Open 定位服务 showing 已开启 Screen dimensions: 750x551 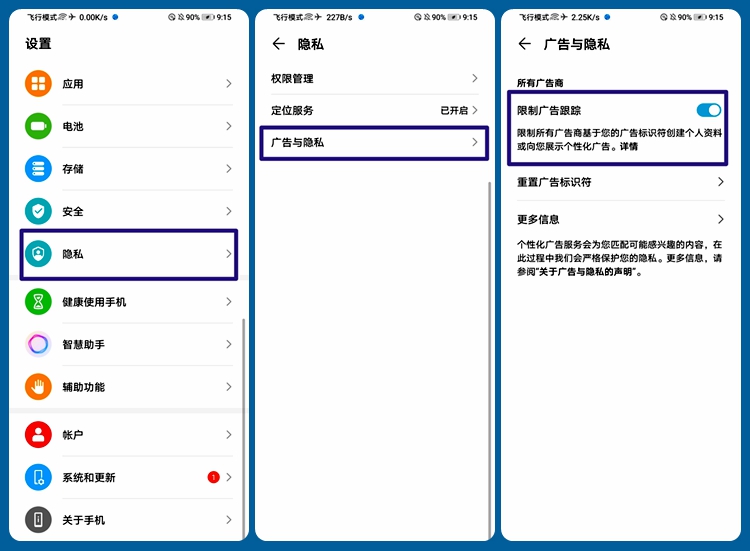[x=374, y=110]
